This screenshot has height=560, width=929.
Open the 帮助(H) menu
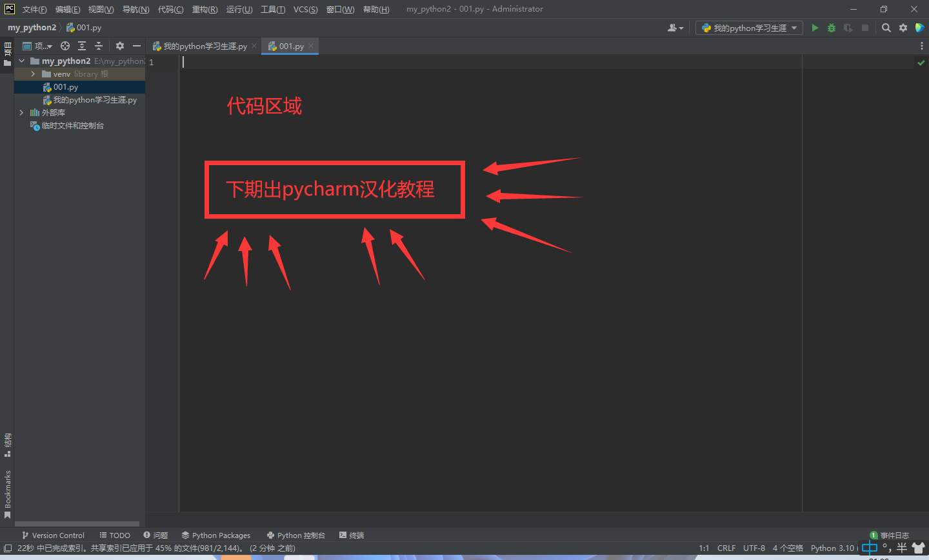[376, 9]
